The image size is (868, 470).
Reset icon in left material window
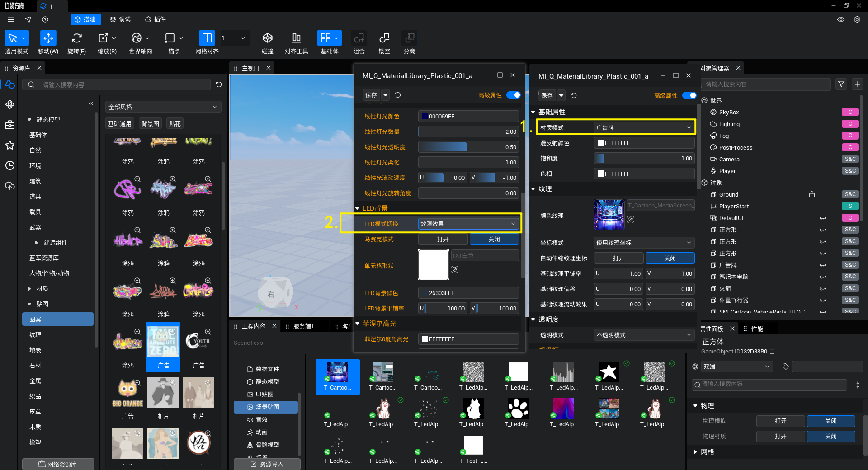(x=398, y=95)
